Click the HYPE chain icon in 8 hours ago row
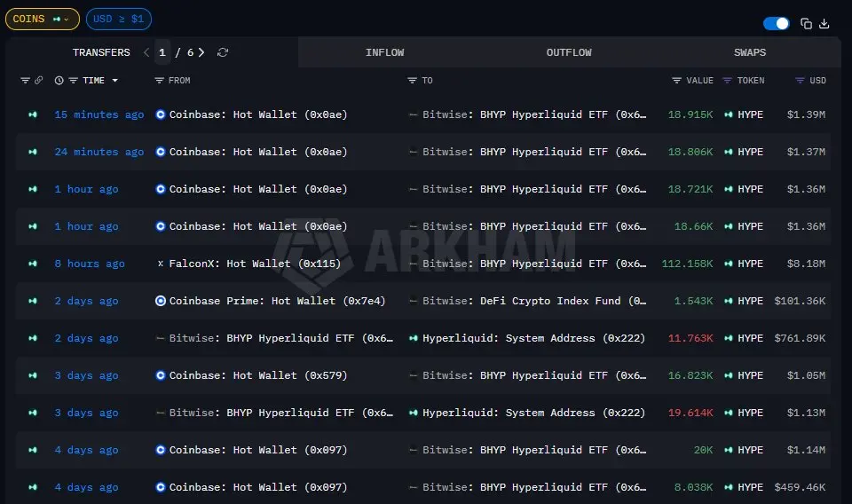 tap(33, 264)
